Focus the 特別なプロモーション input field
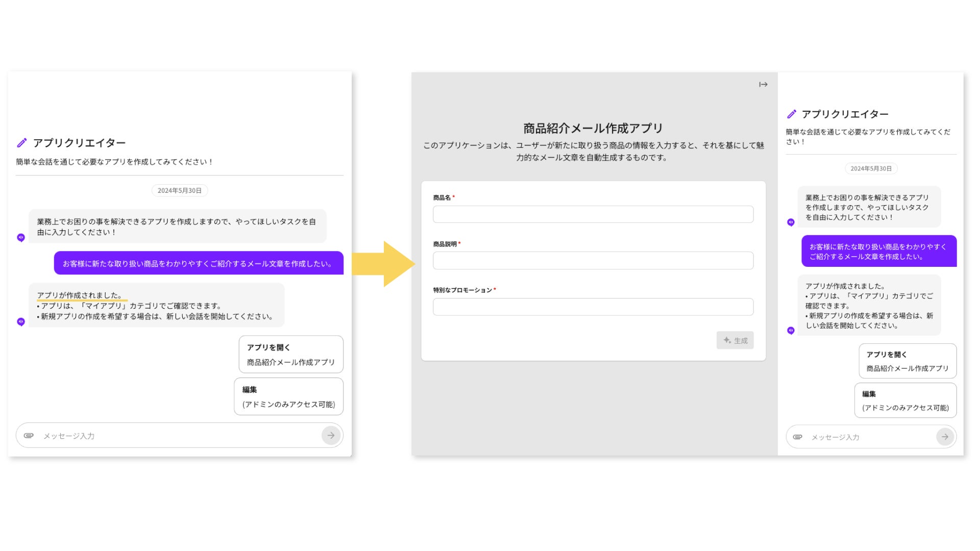980x551 pixels. [593, 307]
